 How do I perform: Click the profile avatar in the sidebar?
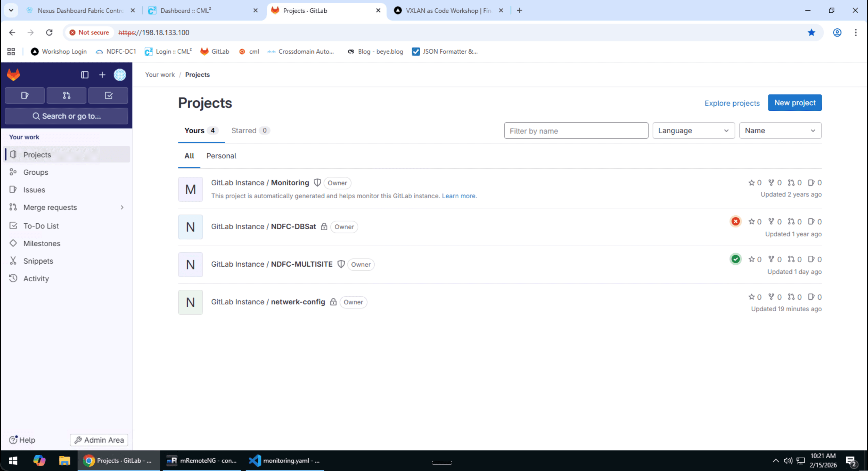coord(120,75)
